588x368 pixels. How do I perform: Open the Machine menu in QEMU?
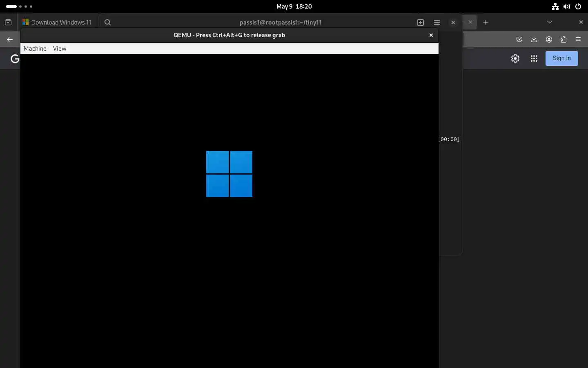coord(35,48)
